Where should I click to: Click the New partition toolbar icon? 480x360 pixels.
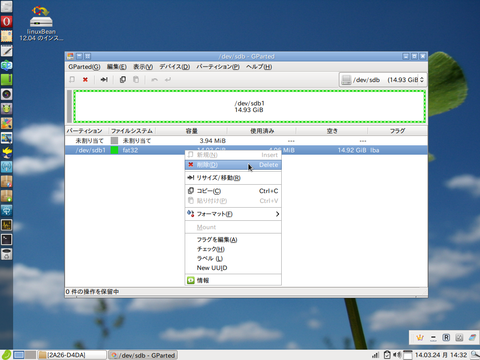click(x=72, y=80)
